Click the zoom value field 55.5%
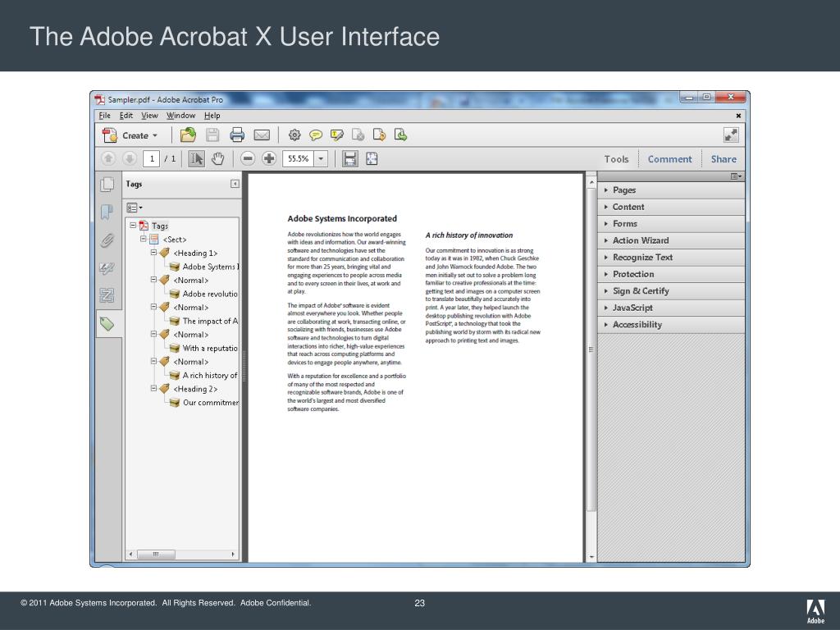This screenshot has height=630, width=840. tap(298, 158)
